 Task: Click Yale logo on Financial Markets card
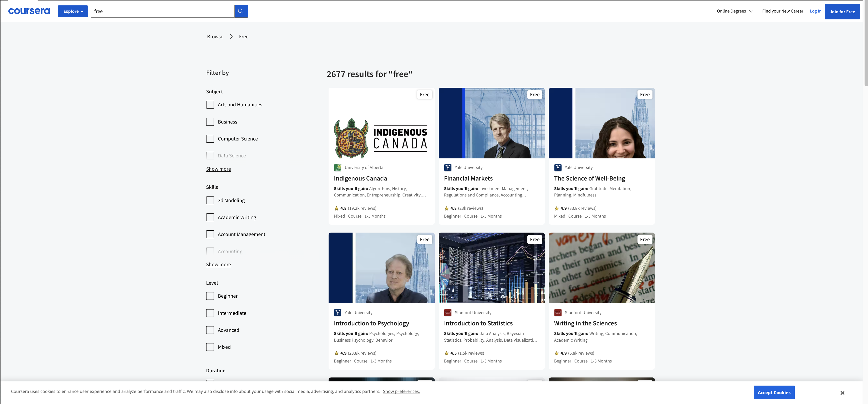click(x=448, y=167)
